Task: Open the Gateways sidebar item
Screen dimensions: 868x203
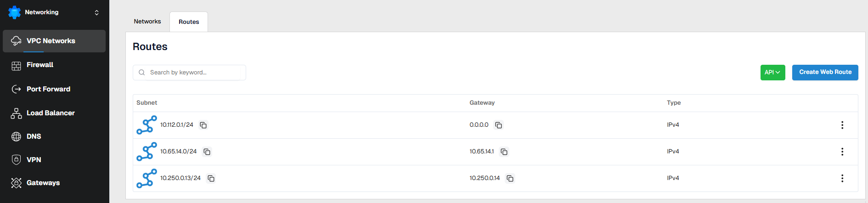Action: coord(43,183)
